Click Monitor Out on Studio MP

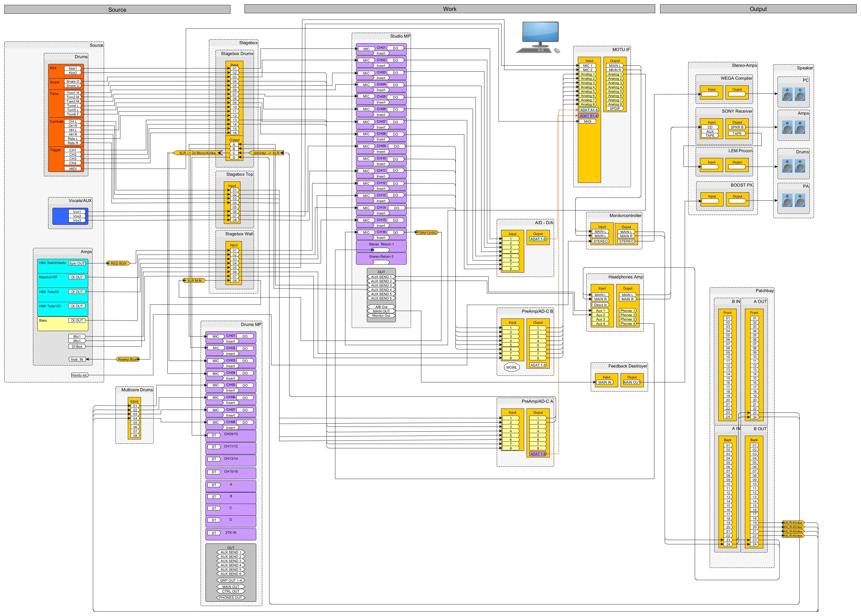pos(381,316)
